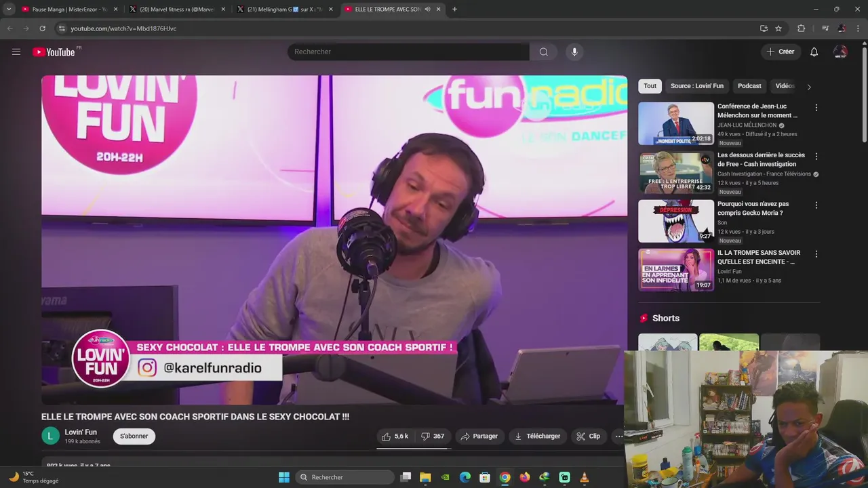Select the Podcast filter chip
The image size is (868, 488).
tap(749, 86)
